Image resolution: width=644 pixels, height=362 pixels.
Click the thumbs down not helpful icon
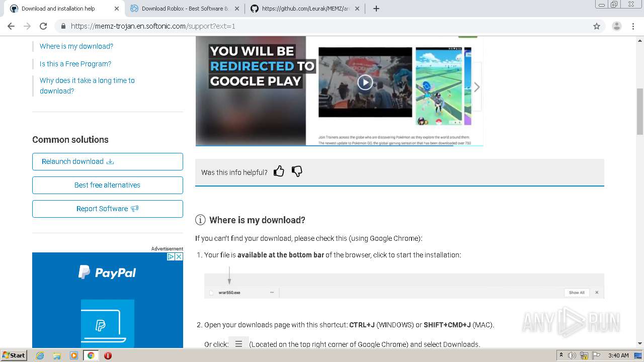coord(297,171)
